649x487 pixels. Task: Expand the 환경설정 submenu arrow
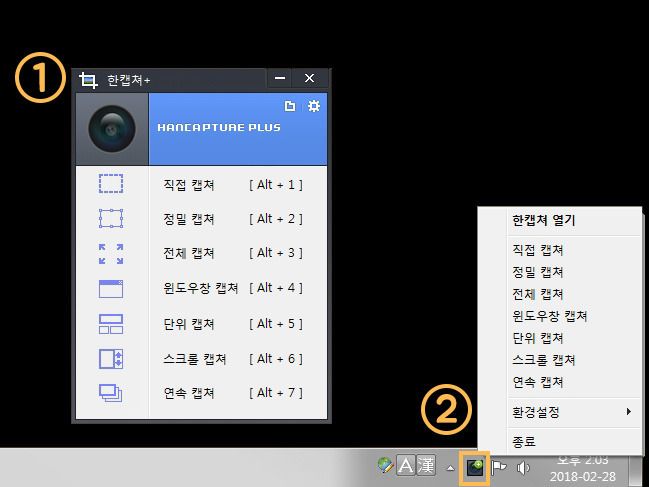click(629, 412)
